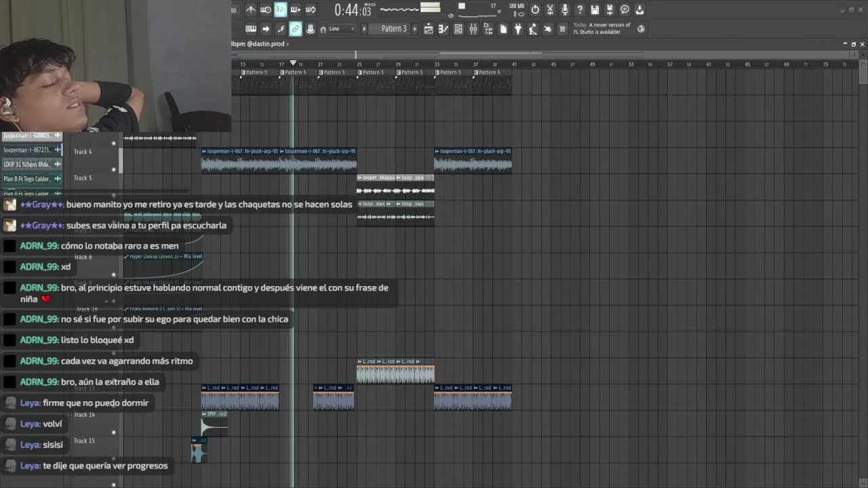Save project with floppy disk icon
The image size is (868, 488).
[595, 9]
